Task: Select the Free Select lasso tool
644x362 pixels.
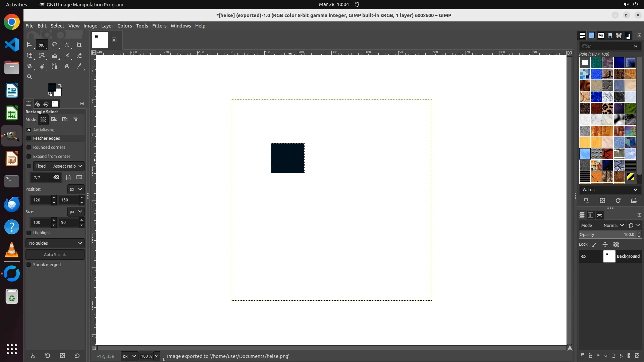Action: (54, 45)
